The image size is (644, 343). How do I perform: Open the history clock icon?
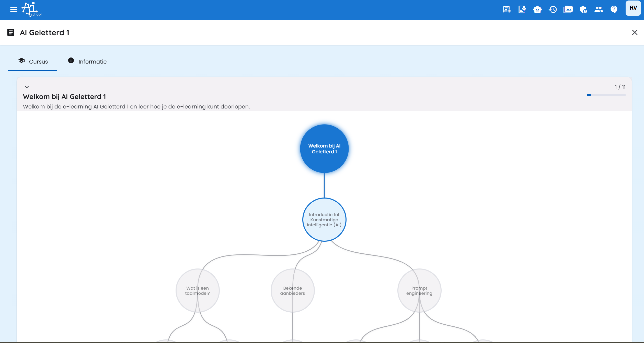pyautogui.click(x=553, y=9)
